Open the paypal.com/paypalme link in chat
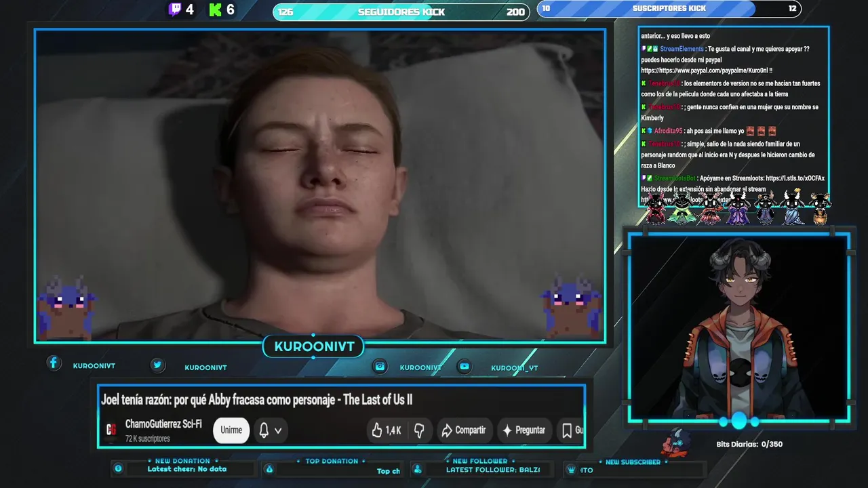Screen dimensions: 868x488 707,70
